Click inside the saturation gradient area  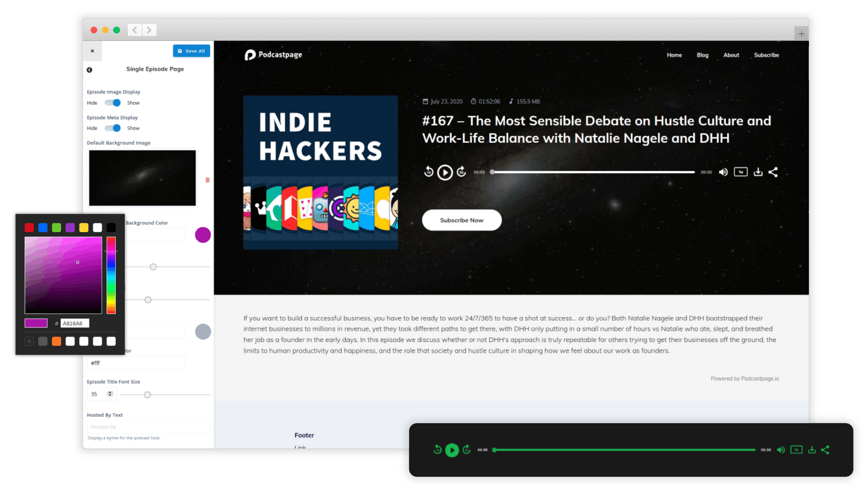pos(63,275)
